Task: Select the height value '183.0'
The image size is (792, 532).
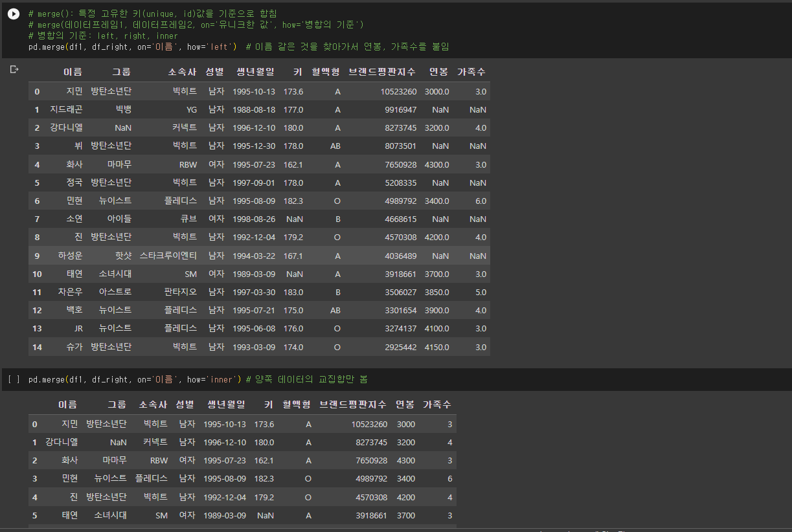Action: pyautogui.click(x=293, y=292)
